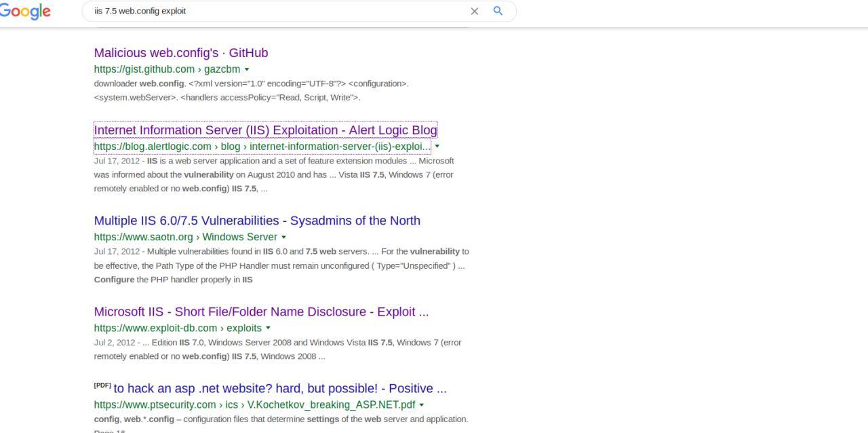Expand dropdown arrow beside exploit-db.com URL
Image resolution: width=868 pixels, height=433 pixels.
click(x=268, y=328)
